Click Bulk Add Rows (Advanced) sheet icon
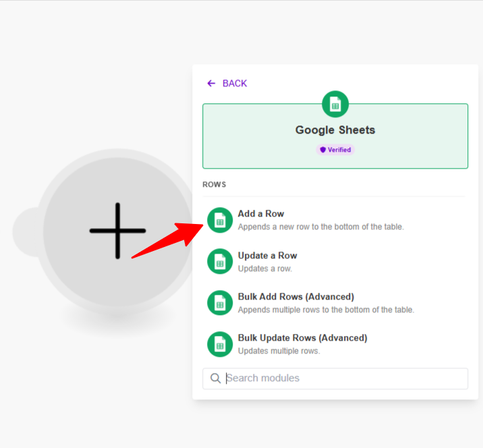483x448 pixels. (220, 303)
